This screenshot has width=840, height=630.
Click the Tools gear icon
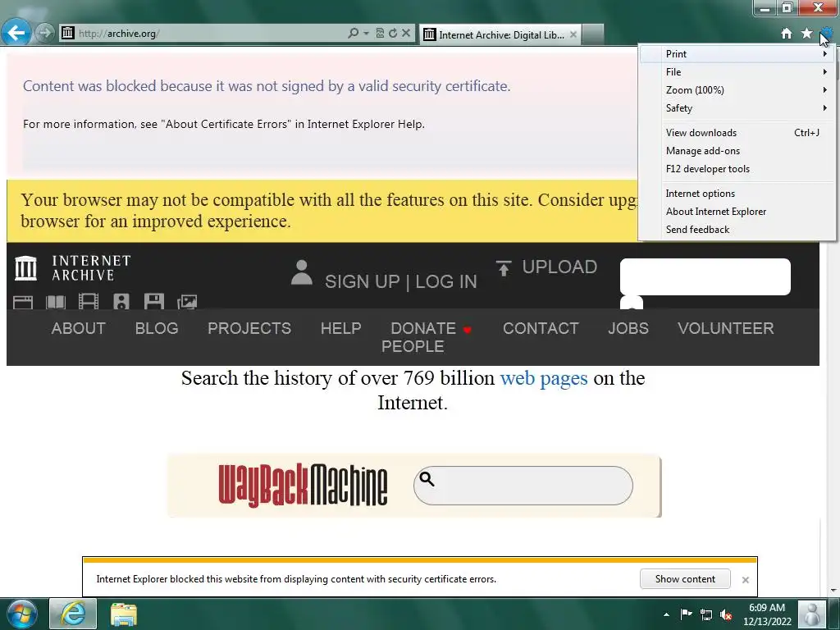pos(825,34)
